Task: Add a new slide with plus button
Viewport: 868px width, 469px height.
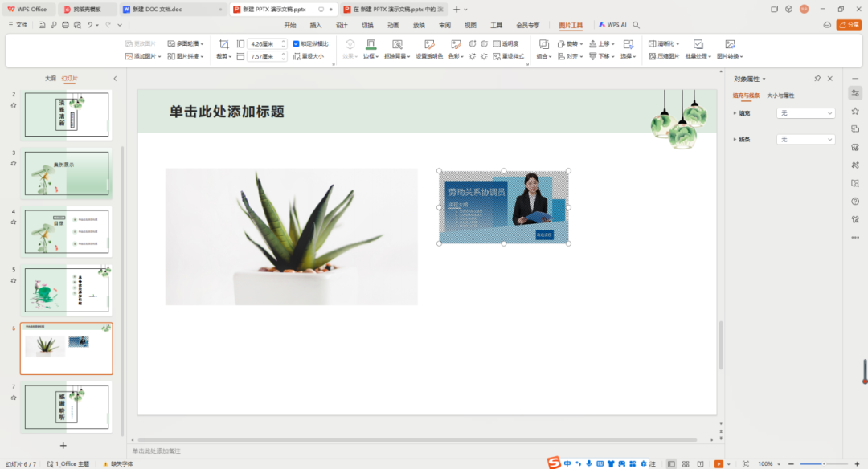Action: pyautogui.click(x=63, y=445)
